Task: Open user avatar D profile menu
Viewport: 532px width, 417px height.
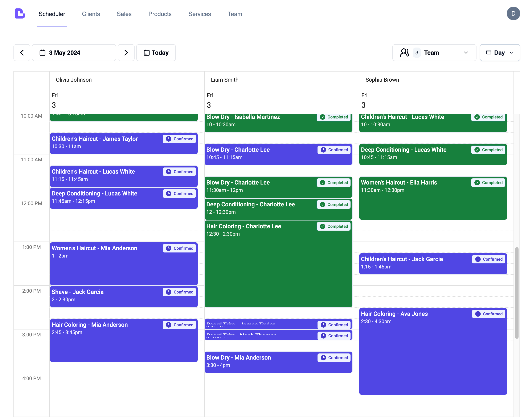Action: (513, 14)
